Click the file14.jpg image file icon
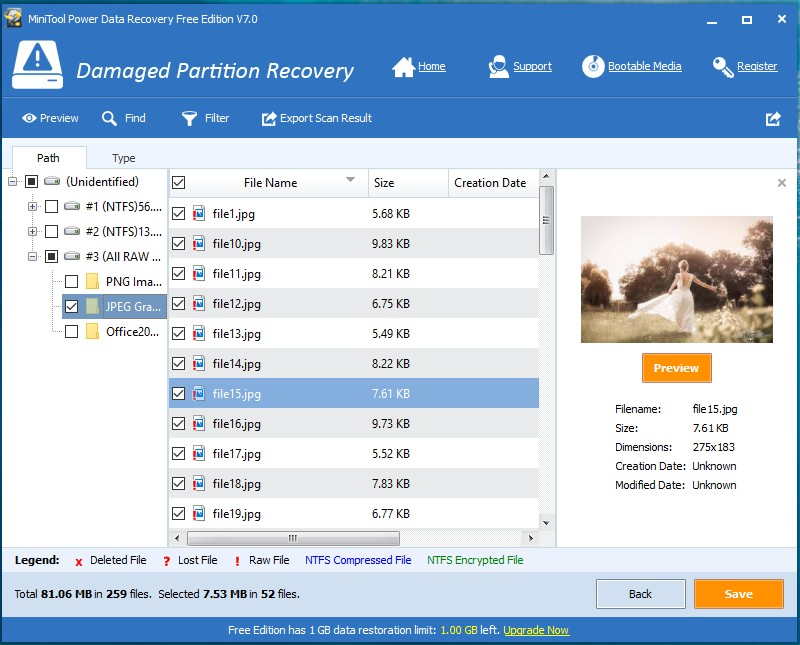The height and width of the screenshot is (645, 800). tap(199, 363)
